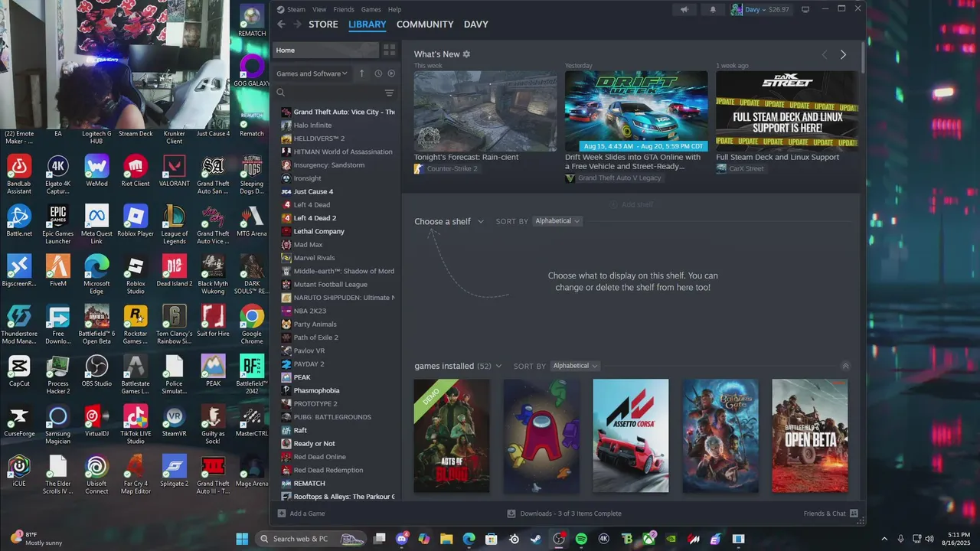The width and height of the screenshot is (980, 551).
Task: Click the library sort ascending arrow
Action: (x=362, y=73)
